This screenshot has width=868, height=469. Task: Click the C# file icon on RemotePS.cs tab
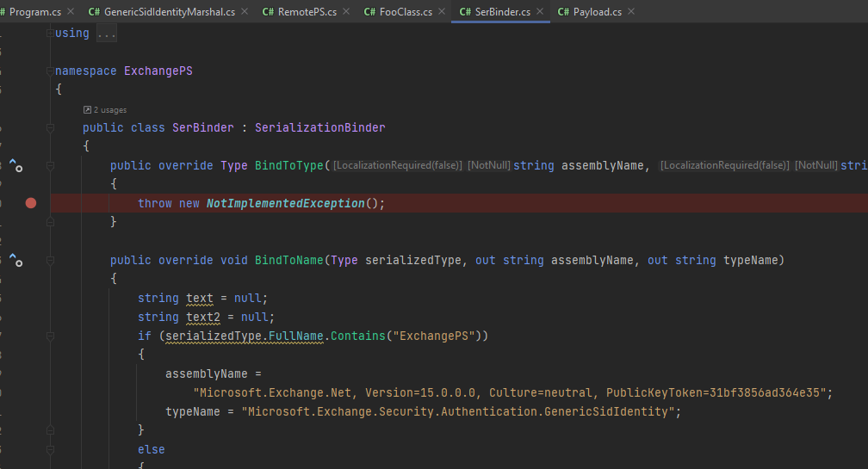(x=268, y=12)
